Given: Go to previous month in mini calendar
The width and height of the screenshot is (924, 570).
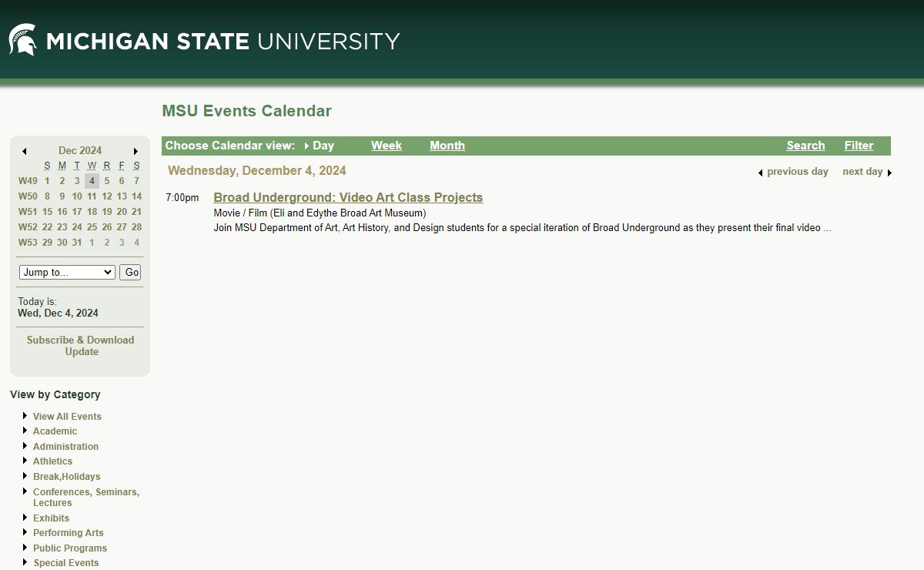Looking at the screenshot, I should (25, 152).
